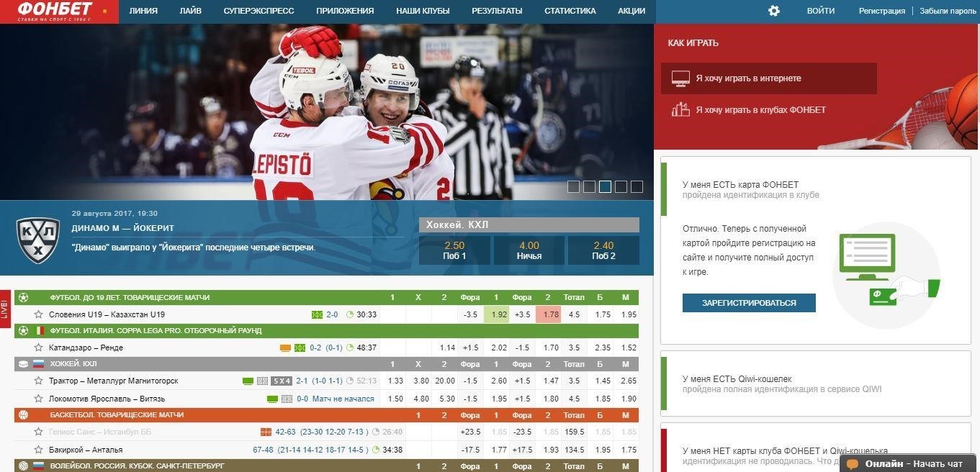Click the clubs building icon
Viewport: 980px width, 472px height.
pyautogui.click(x=680, y=110)
